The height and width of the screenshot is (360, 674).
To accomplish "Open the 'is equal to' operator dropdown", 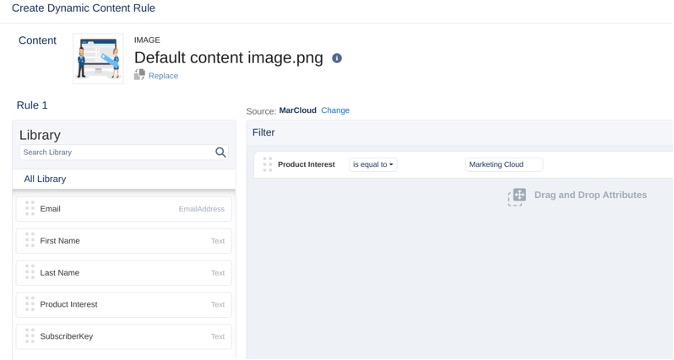I will 373,165.
